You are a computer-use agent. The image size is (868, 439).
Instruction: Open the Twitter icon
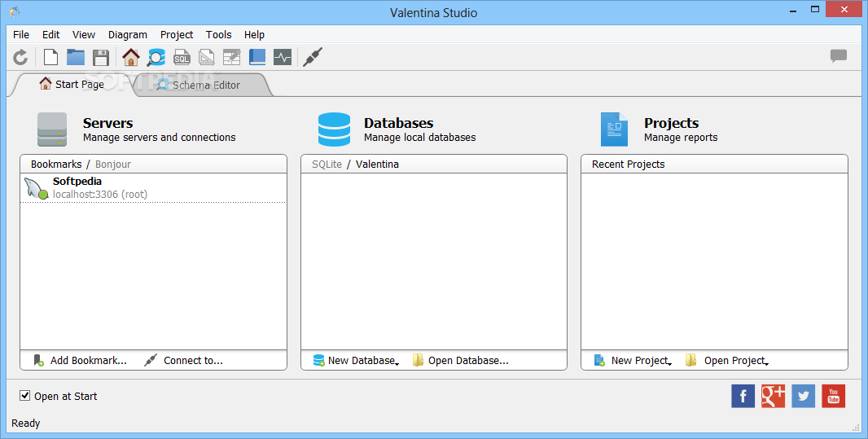point(803,396)
